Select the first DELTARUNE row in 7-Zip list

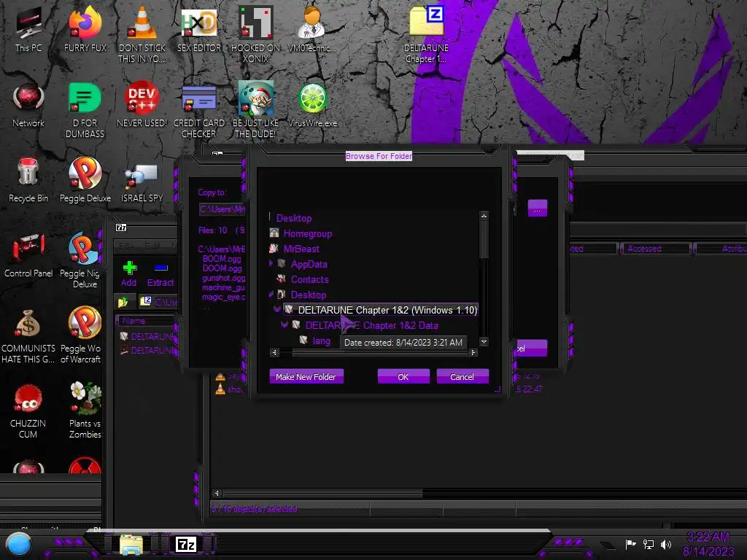147,336
